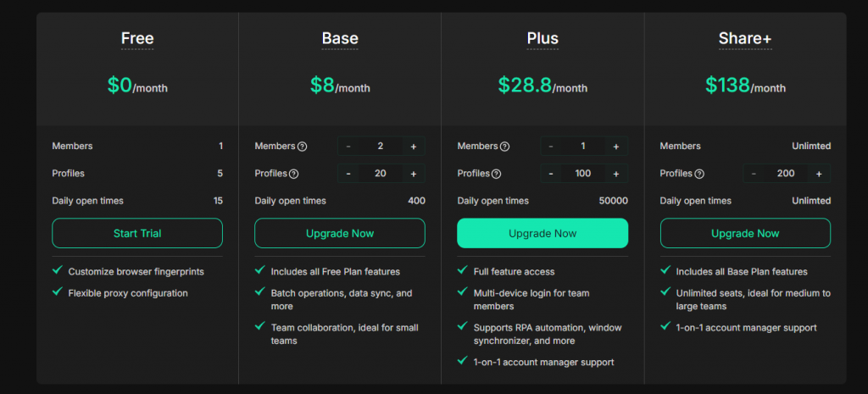Viewport: 868px width, 394px height.
Task: Decrease Base plan profiles count
Action: click(348, 174)
